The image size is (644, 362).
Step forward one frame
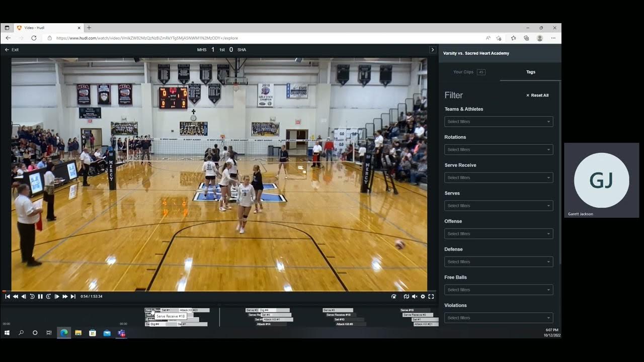click(57, 297)
